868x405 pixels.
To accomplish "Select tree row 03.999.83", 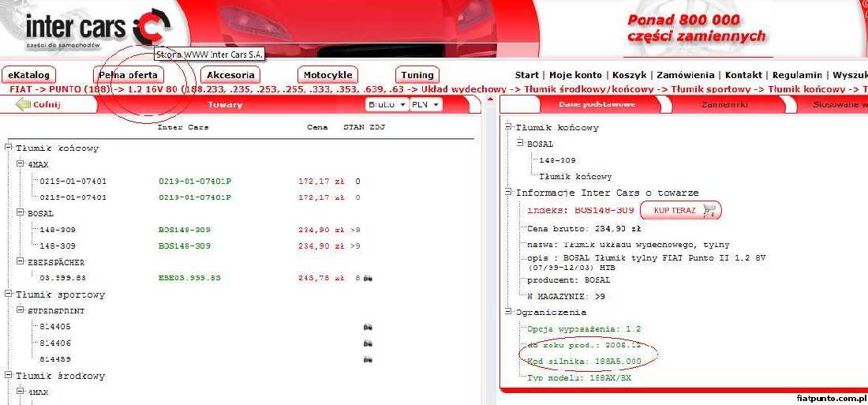I will [62, 278].
